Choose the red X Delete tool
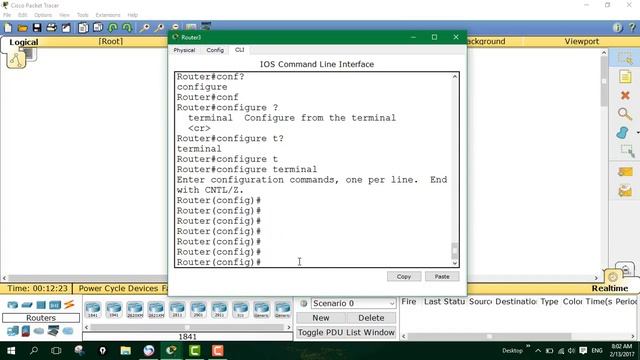 pos(625,96)
